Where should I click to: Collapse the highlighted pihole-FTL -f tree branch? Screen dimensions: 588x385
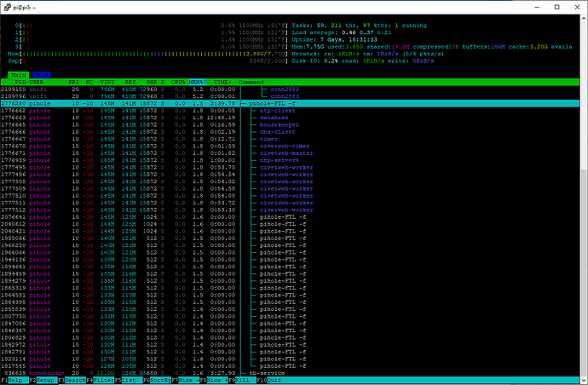pos(245,103)
